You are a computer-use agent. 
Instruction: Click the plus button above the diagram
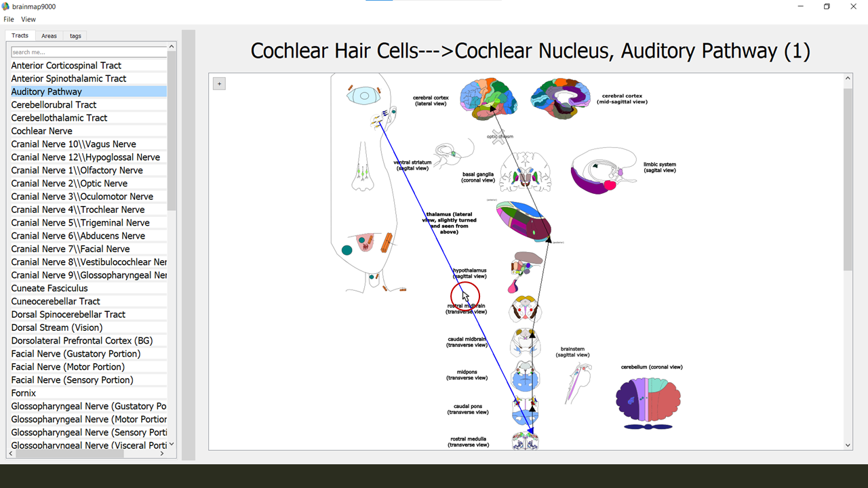[218, 83]
